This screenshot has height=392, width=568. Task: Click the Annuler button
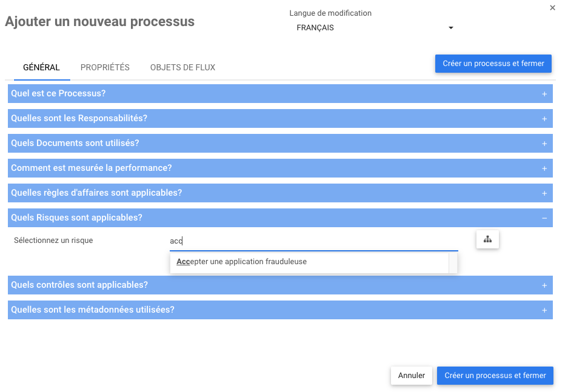coord(412,376)
